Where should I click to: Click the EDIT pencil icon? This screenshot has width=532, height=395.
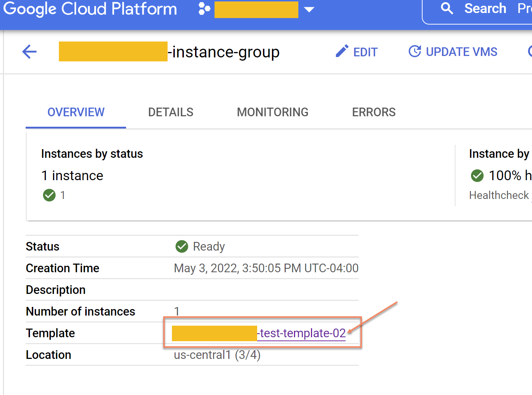pos(342,51)
